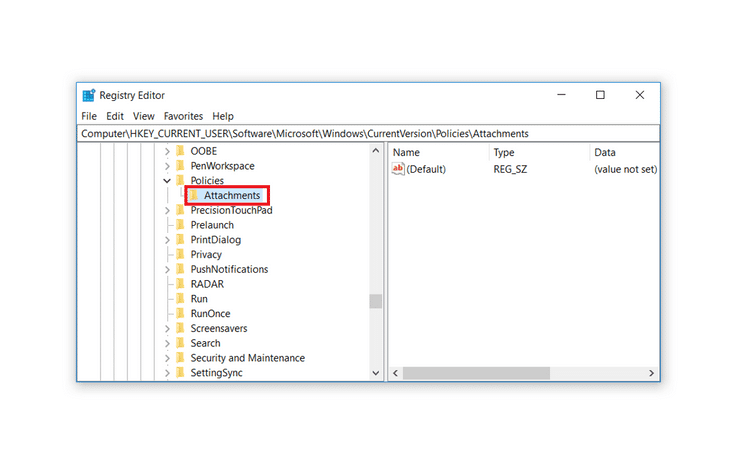Expand the PrecisionTouchPad key
This screenshot has height=469, width=750.
[x=167, y=211]
